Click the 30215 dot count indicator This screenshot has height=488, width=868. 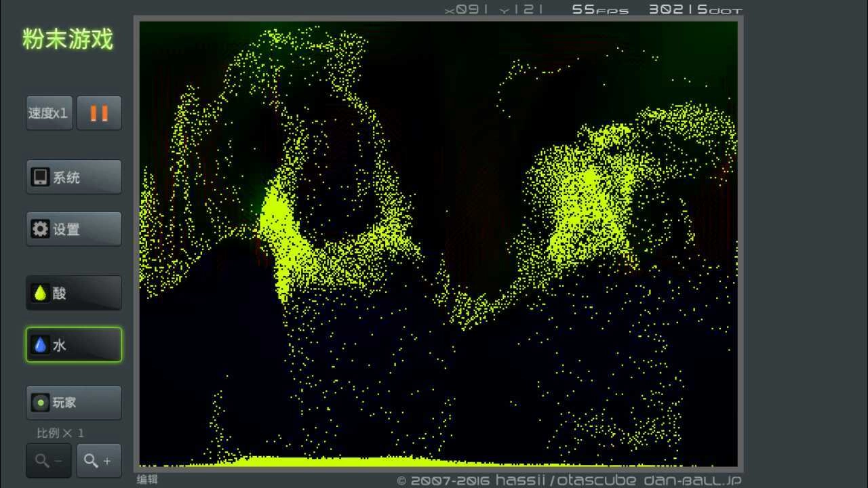coord(695,9)
